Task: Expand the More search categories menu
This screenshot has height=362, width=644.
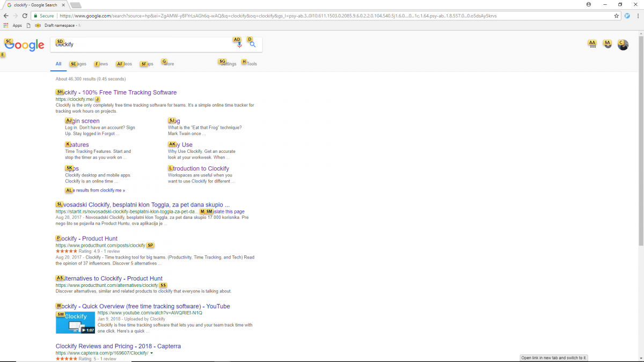Action: point(168,64)
